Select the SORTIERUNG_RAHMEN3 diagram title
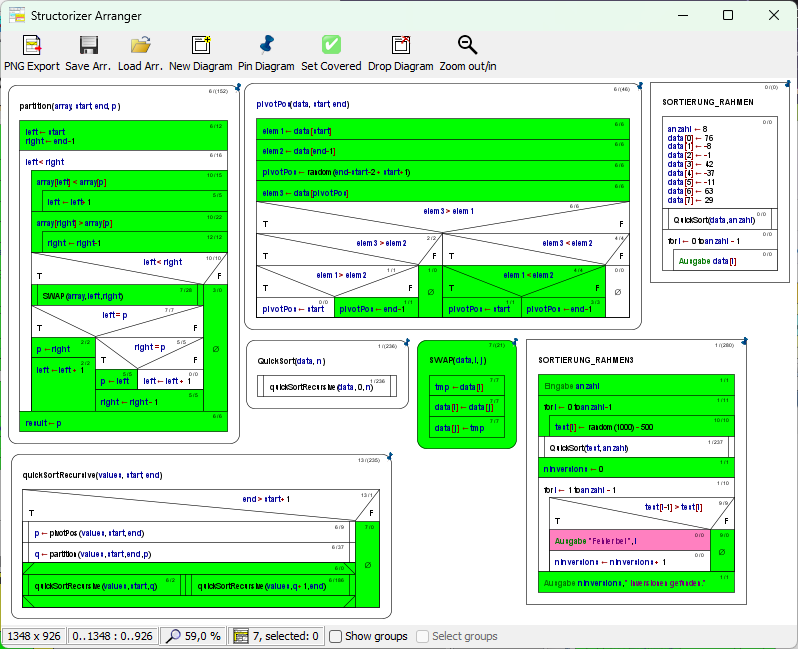This screenshot has width=798, height=649. (586, 360)
